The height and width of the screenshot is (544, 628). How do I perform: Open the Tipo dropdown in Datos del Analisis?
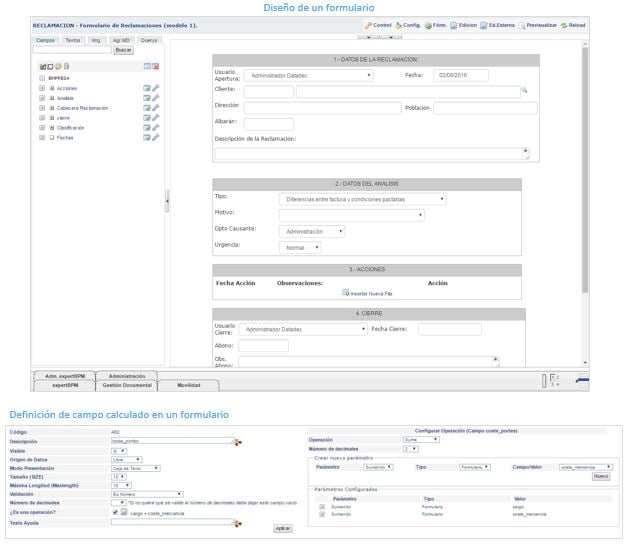pyautogui.click(x=362, y=199)
